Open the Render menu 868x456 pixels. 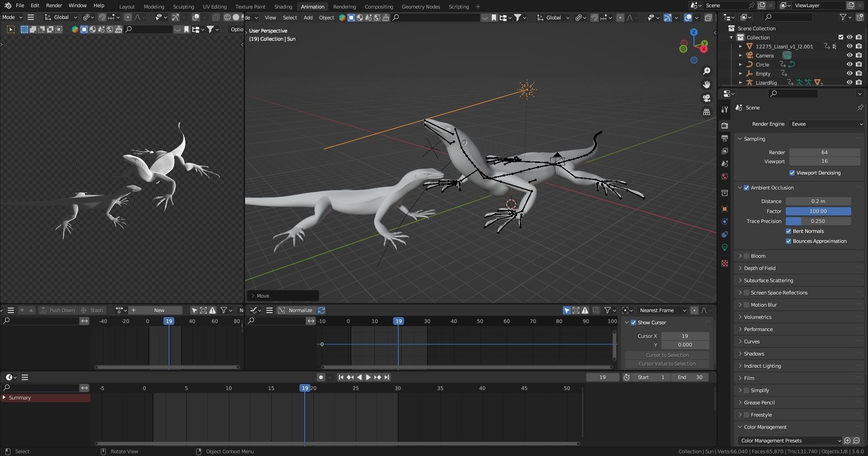[54, 5]
